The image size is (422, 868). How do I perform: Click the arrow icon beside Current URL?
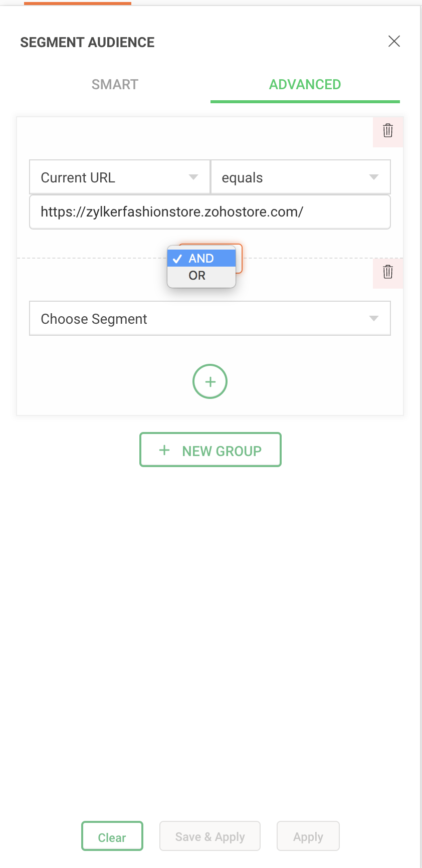(193, 177)
